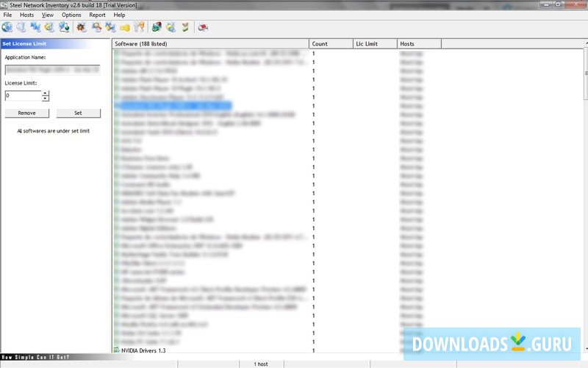Open the Report menu
Screen dimensions: 588x368
97,15
